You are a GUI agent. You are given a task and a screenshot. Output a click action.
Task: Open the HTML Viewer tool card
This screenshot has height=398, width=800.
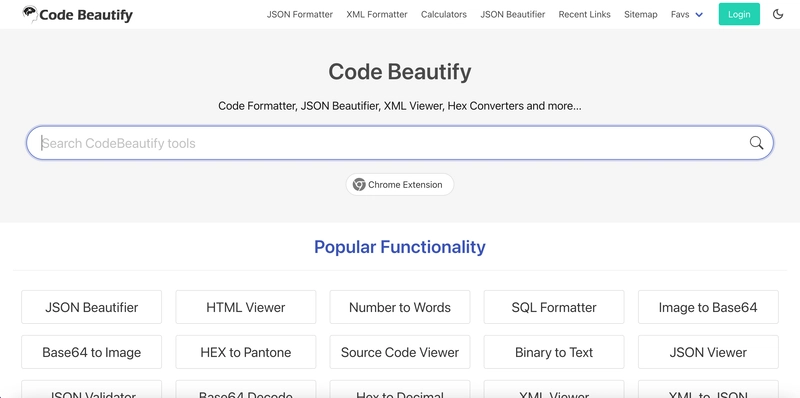[x=245, y=307]
